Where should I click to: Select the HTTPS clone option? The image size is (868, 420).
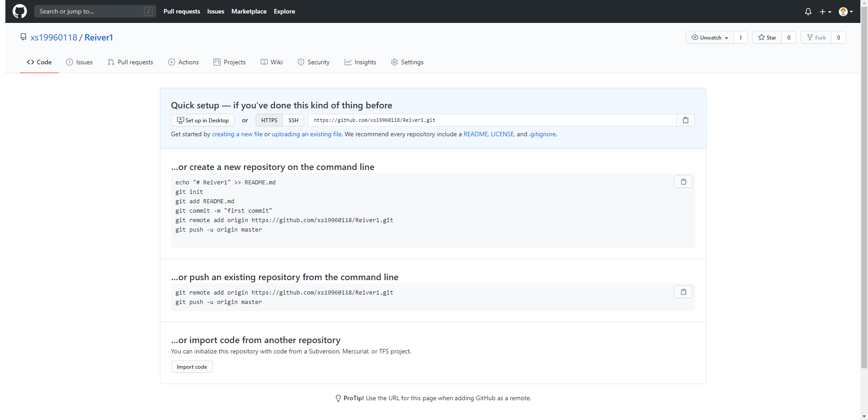click(269, 120)
